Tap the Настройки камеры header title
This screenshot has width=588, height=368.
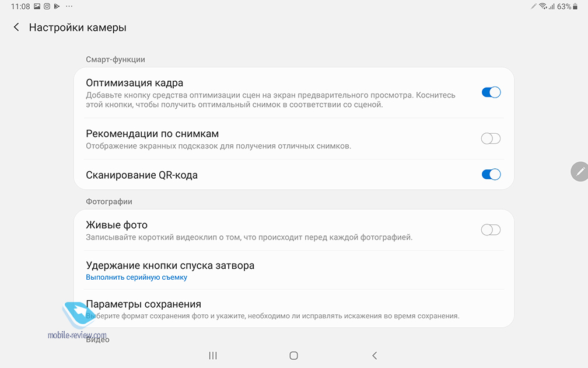[78, 27]
